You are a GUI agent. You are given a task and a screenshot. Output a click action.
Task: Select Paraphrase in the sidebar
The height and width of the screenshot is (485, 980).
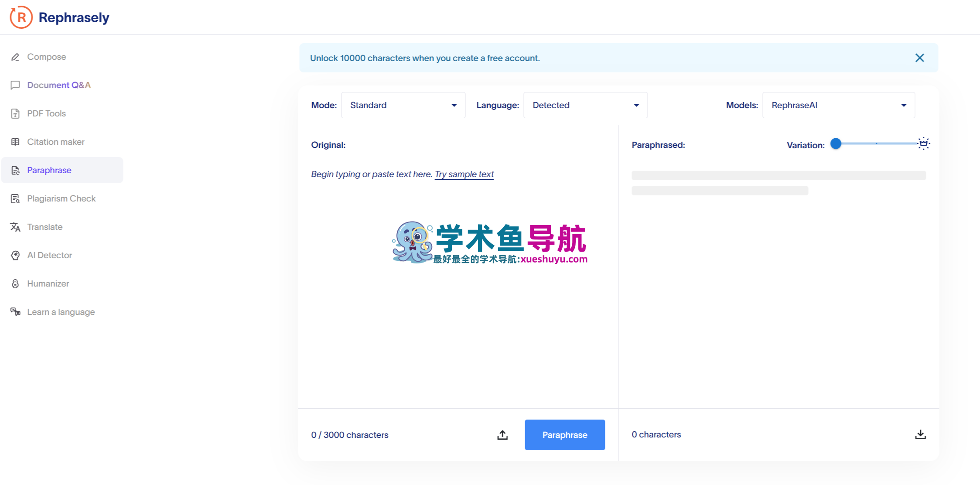coord(62,170)
